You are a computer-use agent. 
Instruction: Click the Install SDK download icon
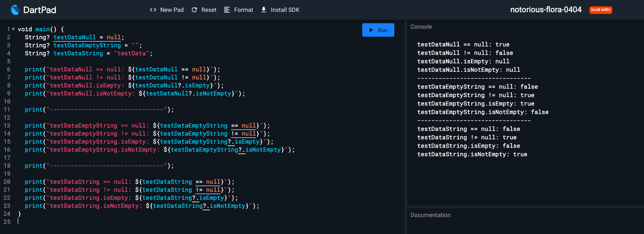264,10
